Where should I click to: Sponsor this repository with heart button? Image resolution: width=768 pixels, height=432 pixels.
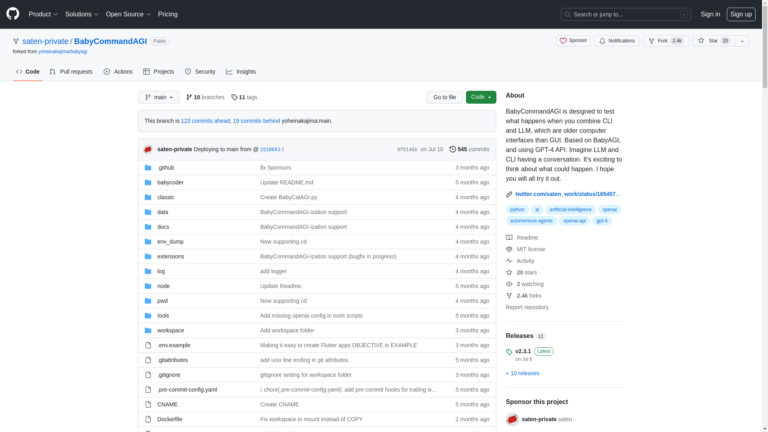[573, 41]
